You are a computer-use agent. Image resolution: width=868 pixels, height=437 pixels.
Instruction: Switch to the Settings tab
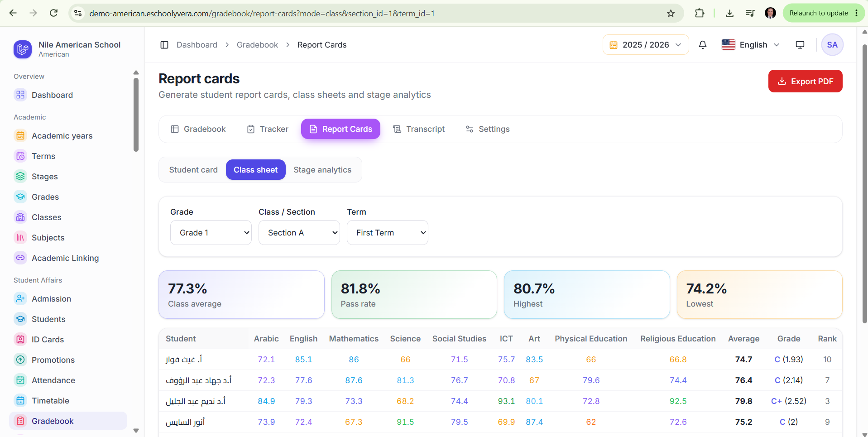click(488, 129)
